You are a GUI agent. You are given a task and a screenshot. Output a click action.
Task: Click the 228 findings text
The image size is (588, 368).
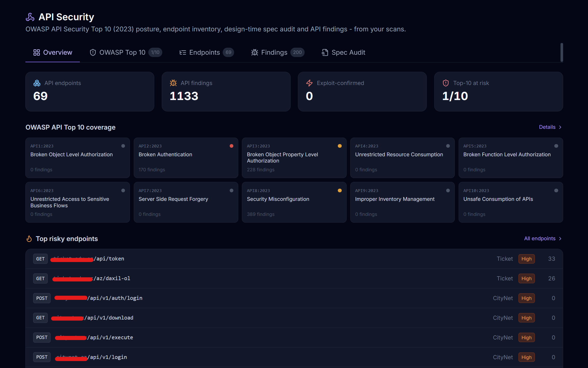tap(261, 170)
